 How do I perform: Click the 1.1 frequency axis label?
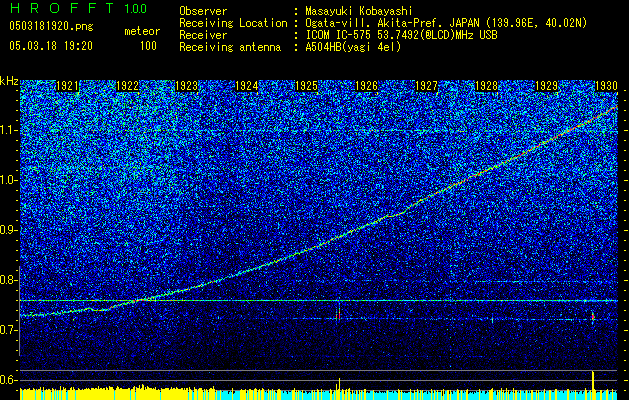[x=9, y=131]
